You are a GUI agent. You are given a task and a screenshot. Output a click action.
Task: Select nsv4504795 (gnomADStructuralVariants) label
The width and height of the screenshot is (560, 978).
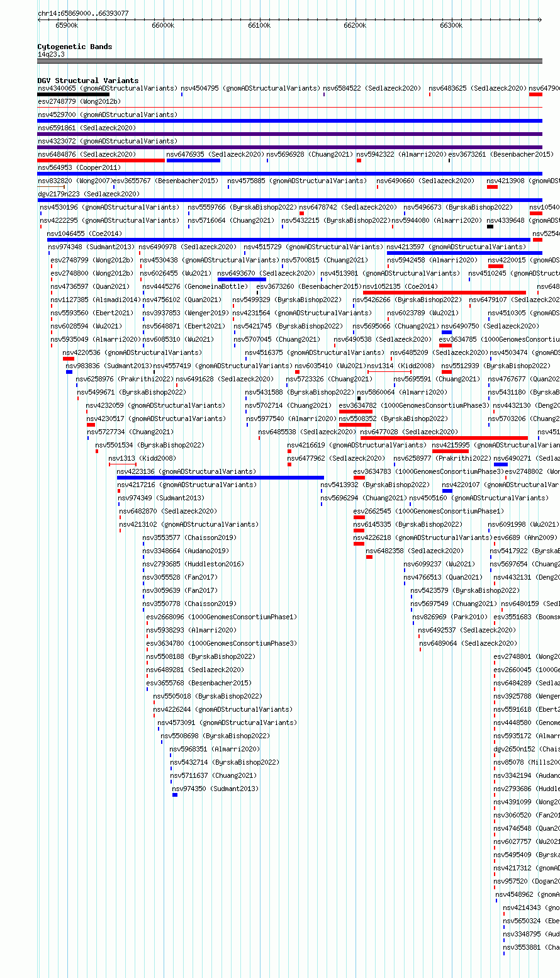(250, 88)
